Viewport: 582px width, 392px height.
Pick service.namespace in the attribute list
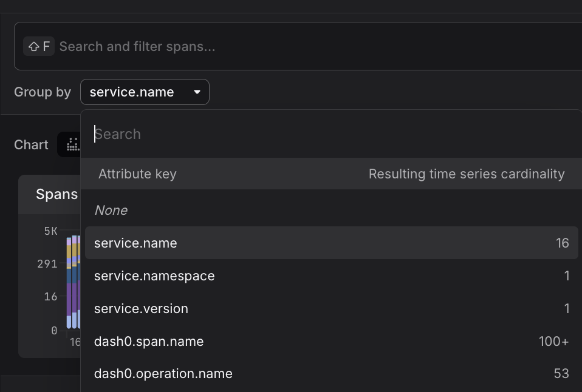tap(154, 276)
